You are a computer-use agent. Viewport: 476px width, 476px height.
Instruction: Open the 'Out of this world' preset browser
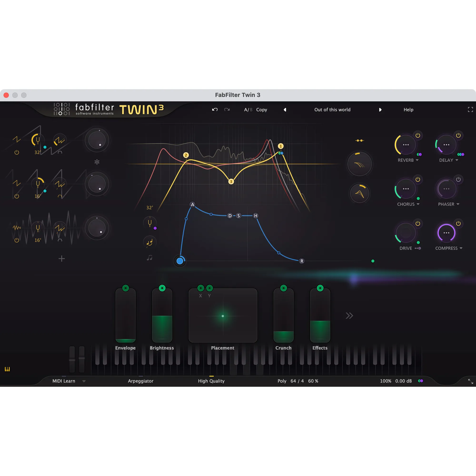point(332,110)
